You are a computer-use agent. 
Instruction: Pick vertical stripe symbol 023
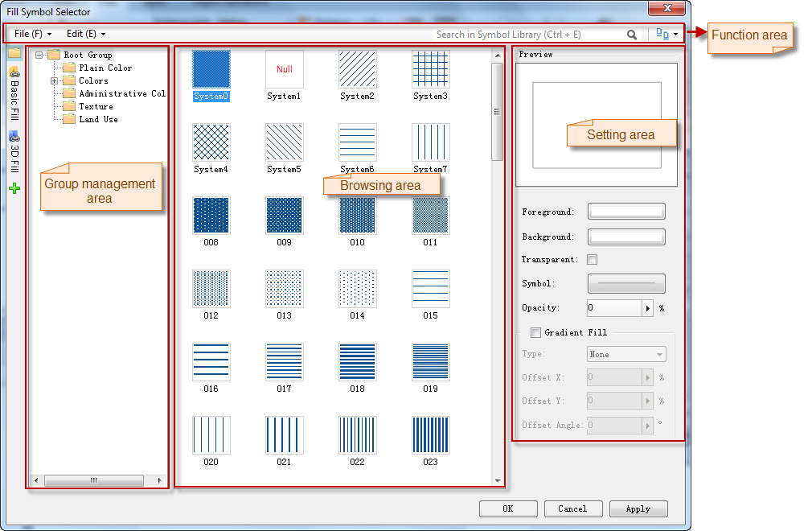pyautogui.click(x=430, y=434)
